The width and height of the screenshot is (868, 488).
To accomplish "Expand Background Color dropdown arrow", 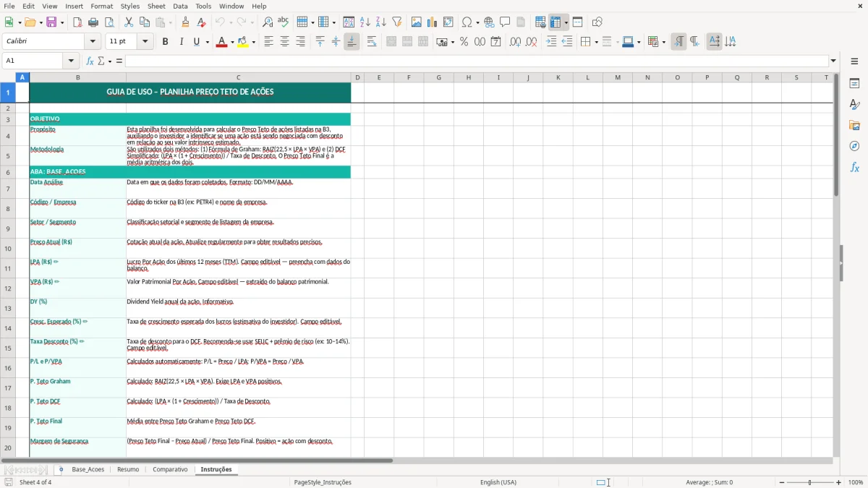I will 253,42.
